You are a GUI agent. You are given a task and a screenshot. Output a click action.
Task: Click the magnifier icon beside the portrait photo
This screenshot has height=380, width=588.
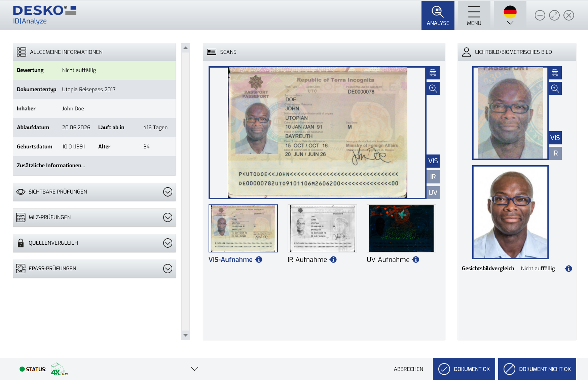click(555, 89)
